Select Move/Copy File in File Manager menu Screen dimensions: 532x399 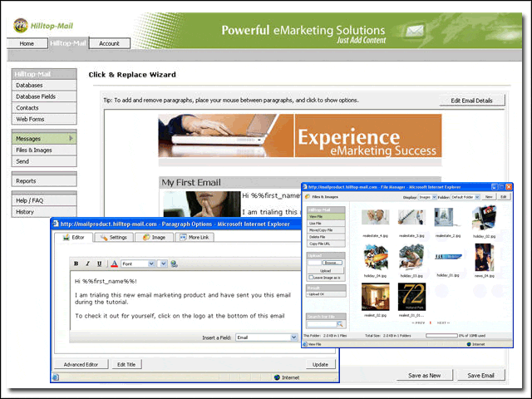tap(326, 230)
